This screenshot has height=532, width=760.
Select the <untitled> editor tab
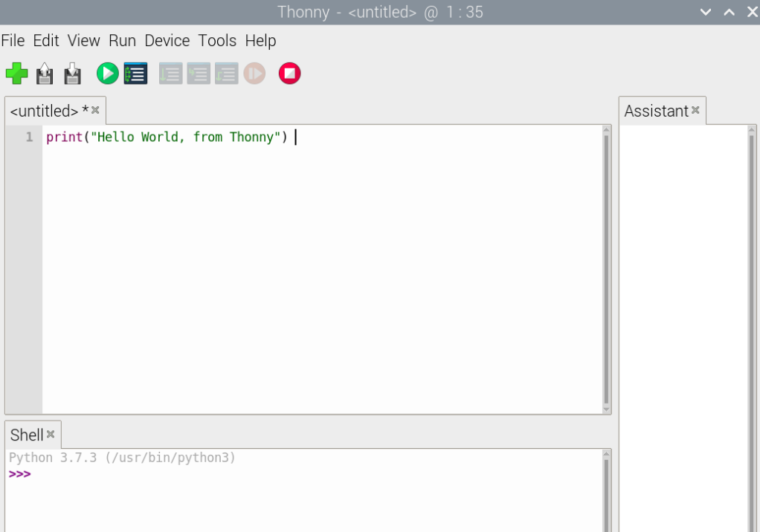click(49, 111)
